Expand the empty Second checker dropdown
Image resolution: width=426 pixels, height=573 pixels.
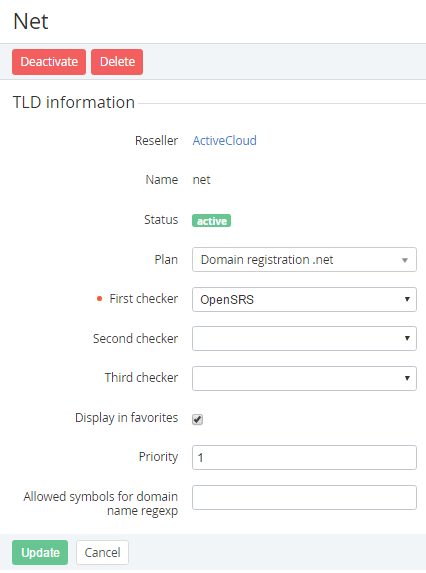(304, 338)
